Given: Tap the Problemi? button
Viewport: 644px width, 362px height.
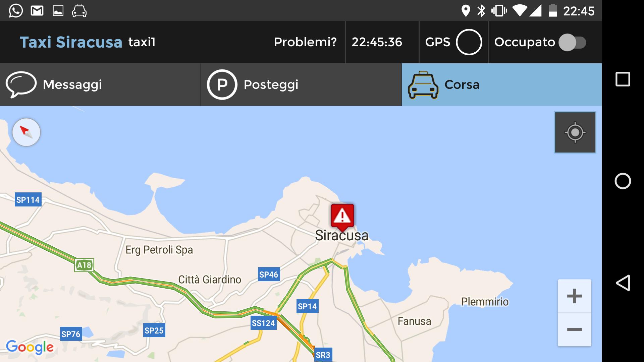Looking at the screenshot, I should (x=305, y=42).
